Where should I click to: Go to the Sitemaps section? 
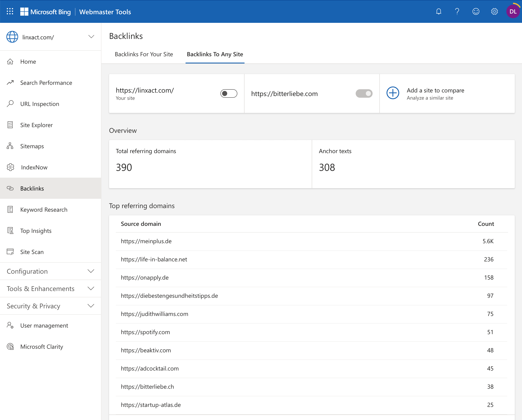point(32,146)
